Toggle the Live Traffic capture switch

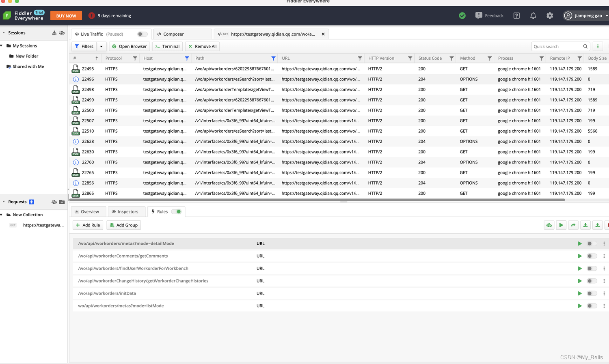click(142, 34)
